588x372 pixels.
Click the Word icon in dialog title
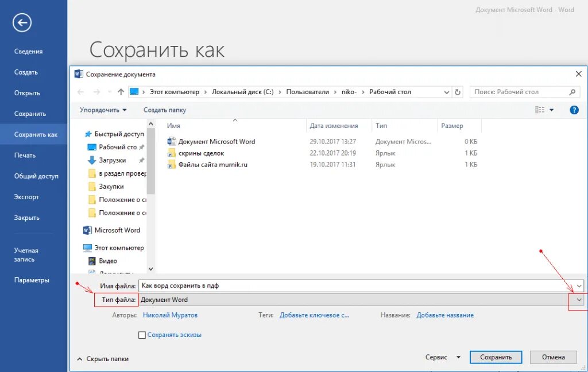pyautogui.click(x=78, y=74)
